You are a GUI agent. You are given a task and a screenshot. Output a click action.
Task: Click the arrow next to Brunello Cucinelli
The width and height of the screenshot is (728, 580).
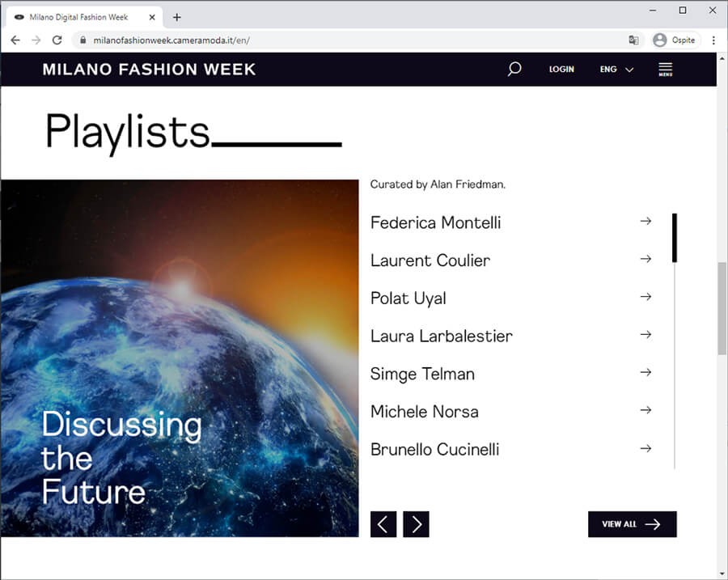tap(645, 449)
